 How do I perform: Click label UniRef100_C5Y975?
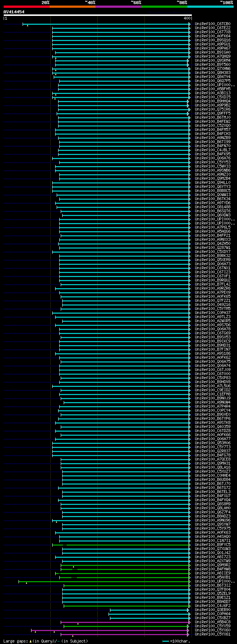(x=213, y=529)
